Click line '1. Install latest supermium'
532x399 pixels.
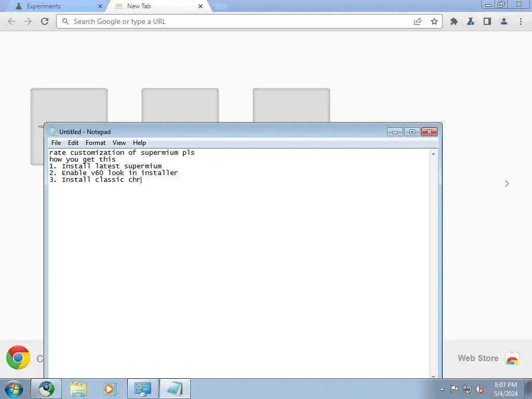[x=105, y=166]
